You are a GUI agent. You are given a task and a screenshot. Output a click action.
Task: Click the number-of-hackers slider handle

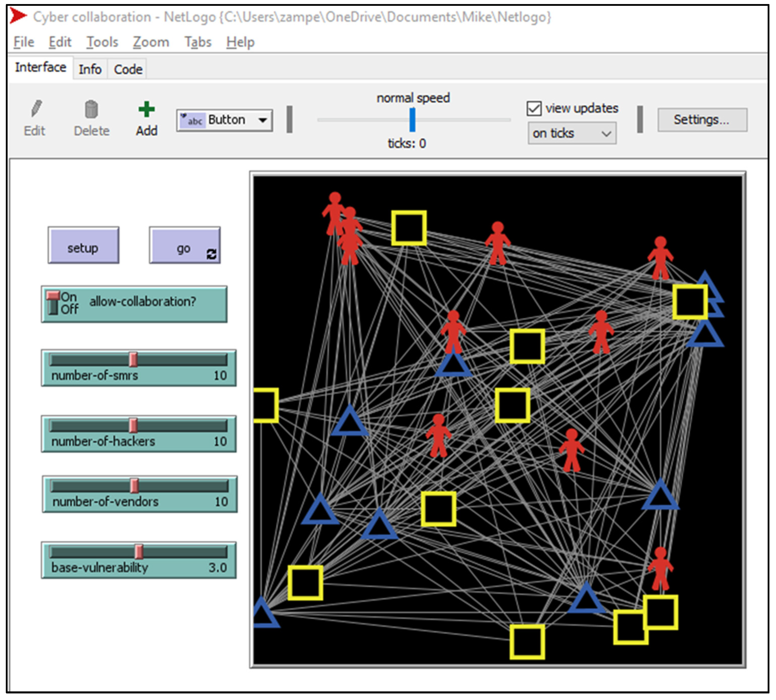133,425
